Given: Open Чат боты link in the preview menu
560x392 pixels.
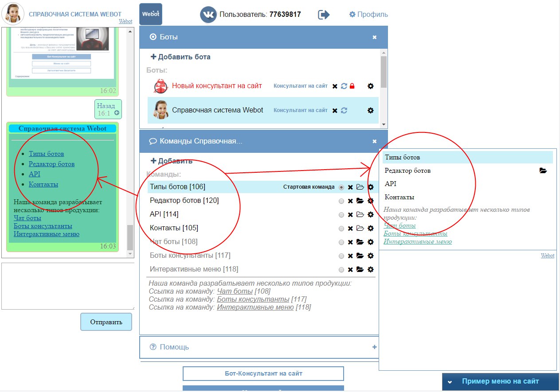Looking at the screenshot, I should coord(399,225).
